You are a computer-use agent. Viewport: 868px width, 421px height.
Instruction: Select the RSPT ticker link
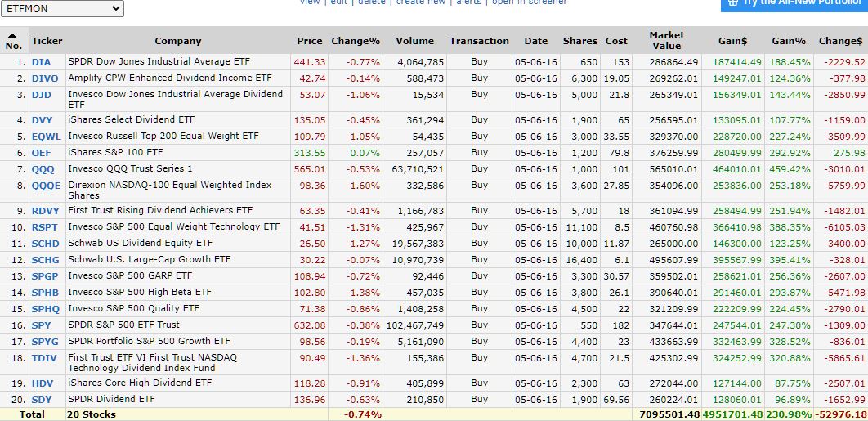point(45,227)
